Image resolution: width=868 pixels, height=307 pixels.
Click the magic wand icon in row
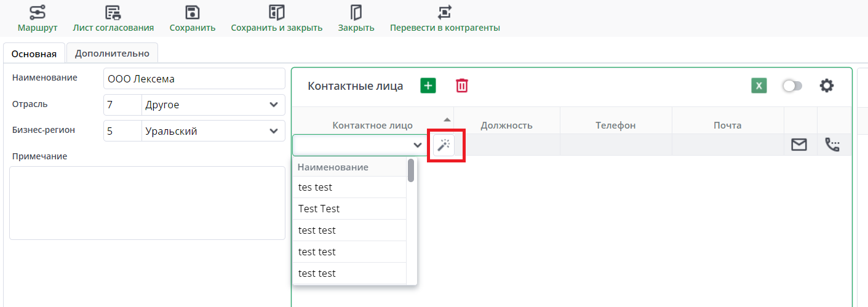(x=444, y=145)
